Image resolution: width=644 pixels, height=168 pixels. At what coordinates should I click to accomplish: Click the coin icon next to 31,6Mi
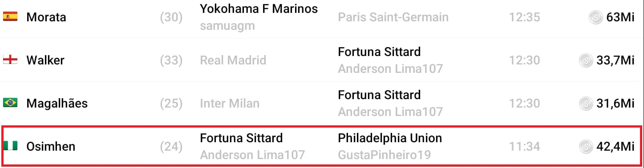click(x=586, y=104)
